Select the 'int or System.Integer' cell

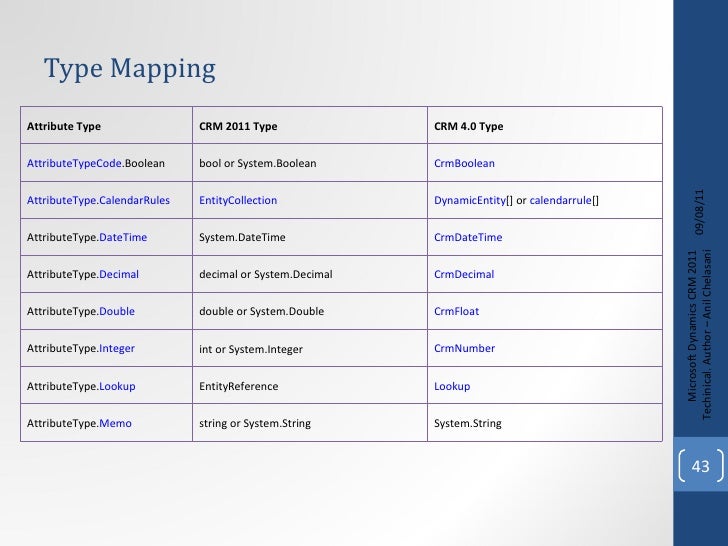coord(310,349)
